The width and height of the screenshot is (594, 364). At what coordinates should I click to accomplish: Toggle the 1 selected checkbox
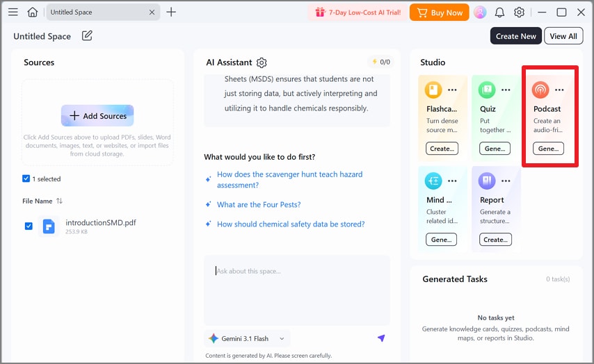click(26, 179)
